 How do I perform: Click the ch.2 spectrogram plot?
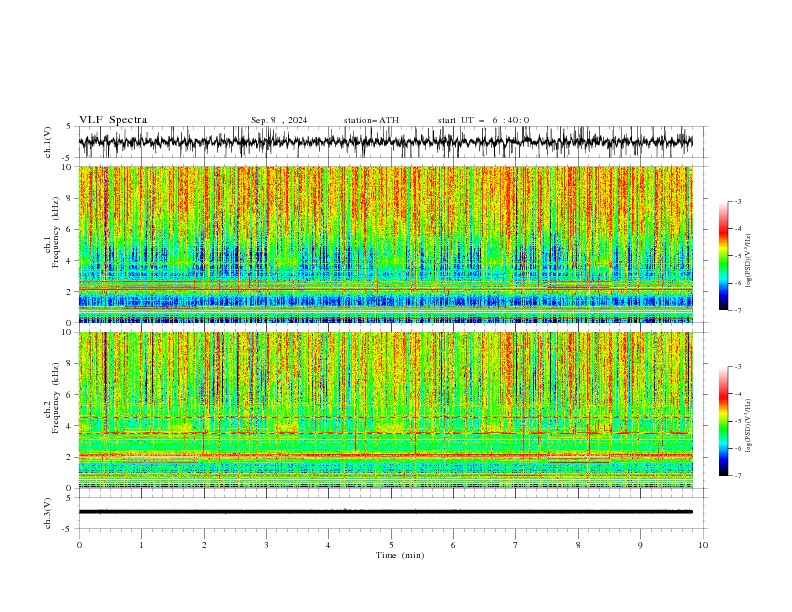tap(386, 410)
